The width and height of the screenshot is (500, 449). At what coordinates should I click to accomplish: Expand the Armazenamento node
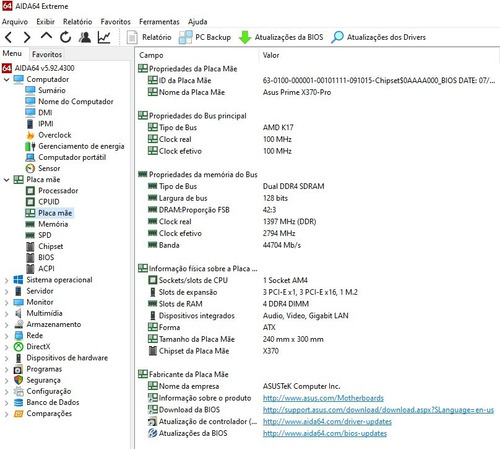[6, 325]
